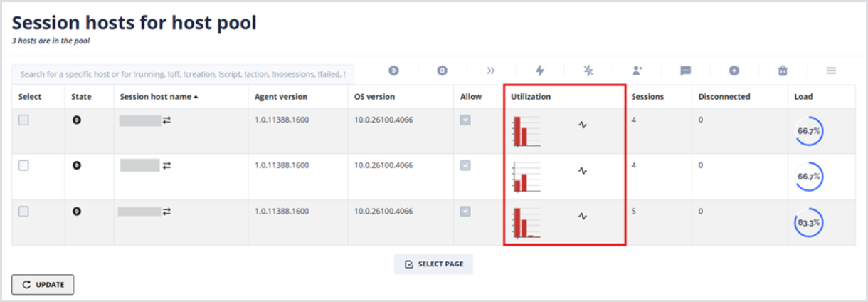Select the first session host checkbox

(24, 120)
